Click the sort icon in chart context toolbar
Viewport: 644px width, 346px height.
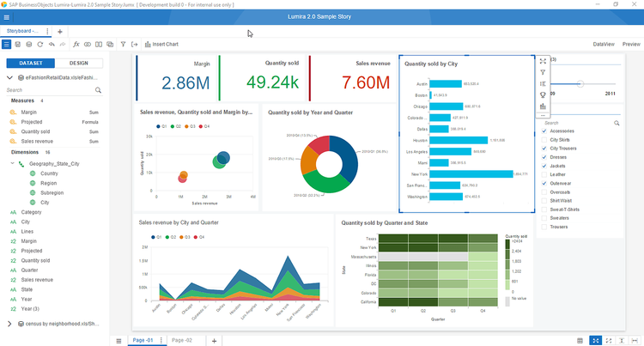tap(543, 84)
